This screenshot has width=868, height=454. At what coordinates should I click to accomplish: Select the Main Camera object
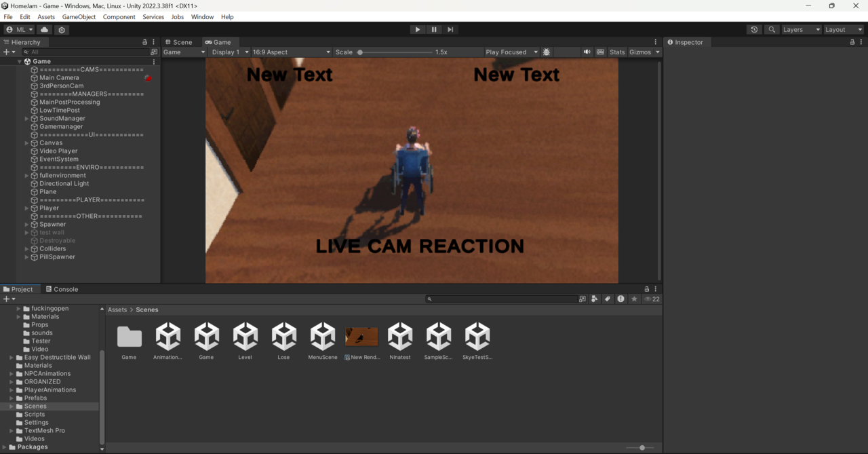(x=59, y=78)
